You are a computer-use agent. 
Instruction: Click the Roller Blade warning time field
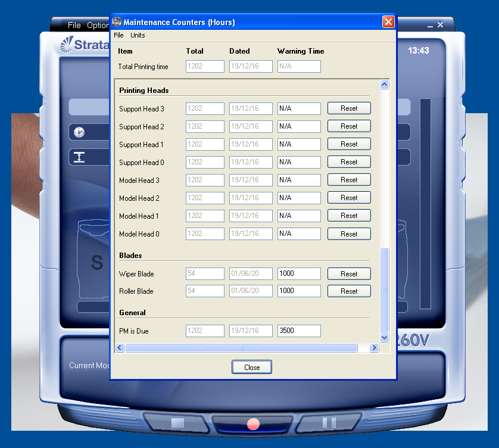point(299,291)
